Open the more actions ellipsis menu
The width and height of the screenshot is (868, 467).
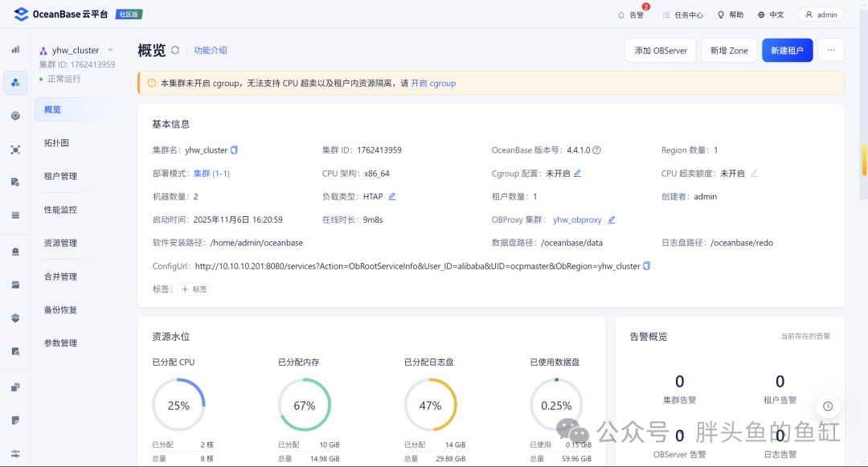[831, 50]
